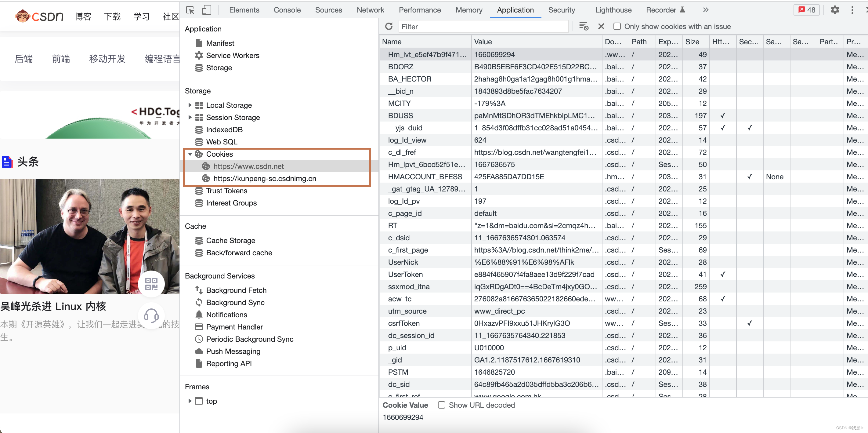Open Back/forward cache item
This screenshot has height=433, width=868.
point(239,253)
